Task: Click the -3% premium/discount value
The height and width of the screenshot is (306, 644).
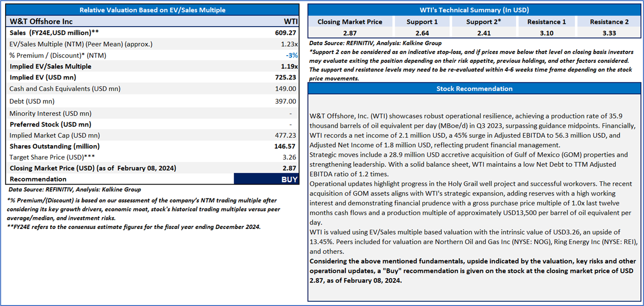Action: (x=291, y=55)
